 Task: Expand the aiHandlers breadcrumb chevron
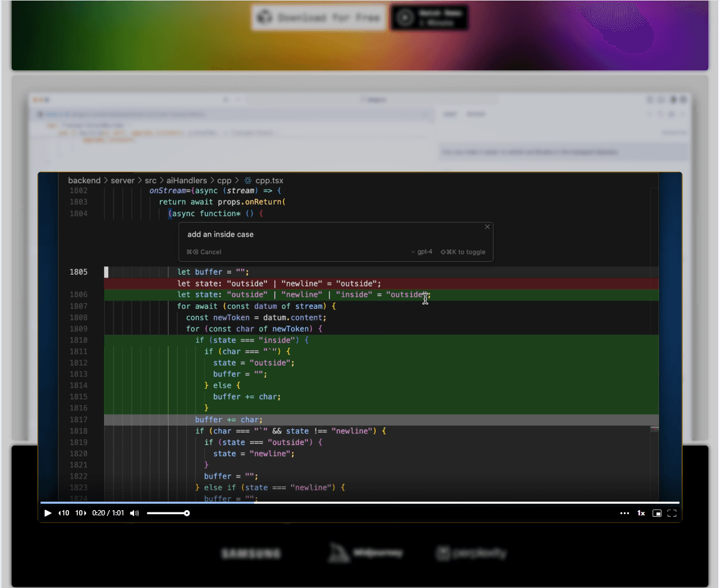coord(212,180)
